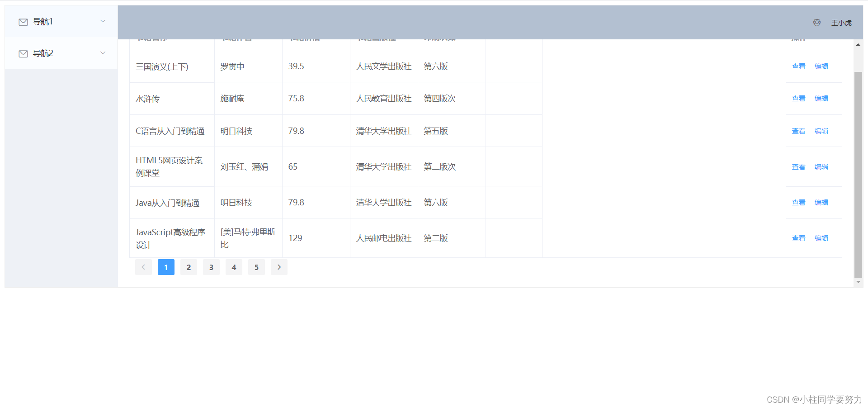
Task: Click 编辑 for Java从入门到精通
Action: [x=821, y=202]
